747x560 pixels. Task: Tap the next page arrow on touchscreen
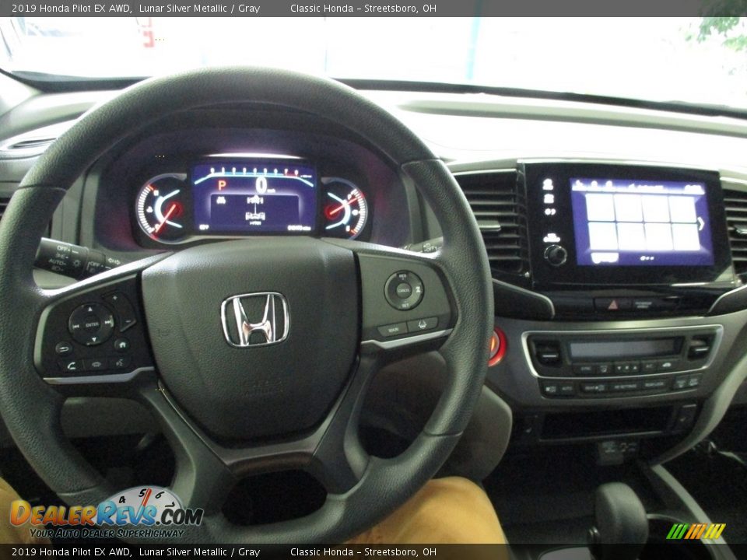point(701,223)
